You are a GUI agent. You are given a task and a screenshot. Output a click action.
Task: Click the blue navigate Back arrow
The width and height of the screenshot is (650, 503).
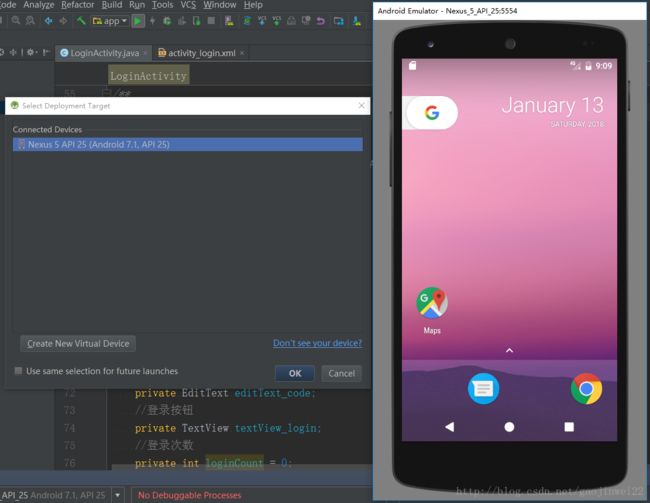pyautogui.click(x=48, y=20)
